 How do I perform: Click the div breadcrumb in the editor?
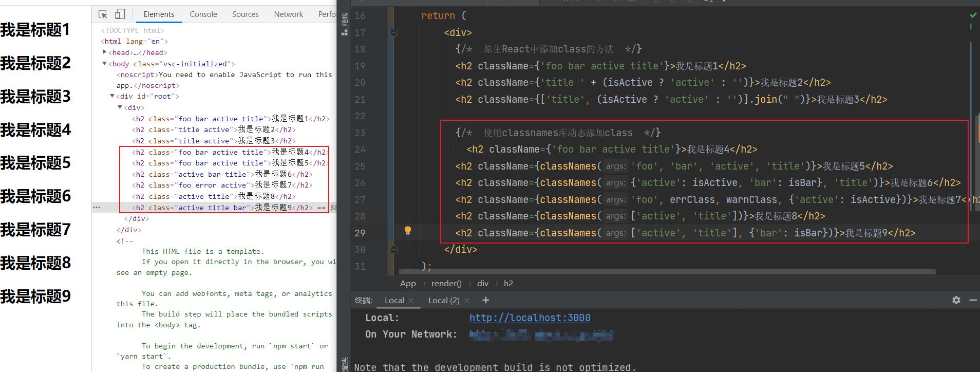tap(483, 283)
